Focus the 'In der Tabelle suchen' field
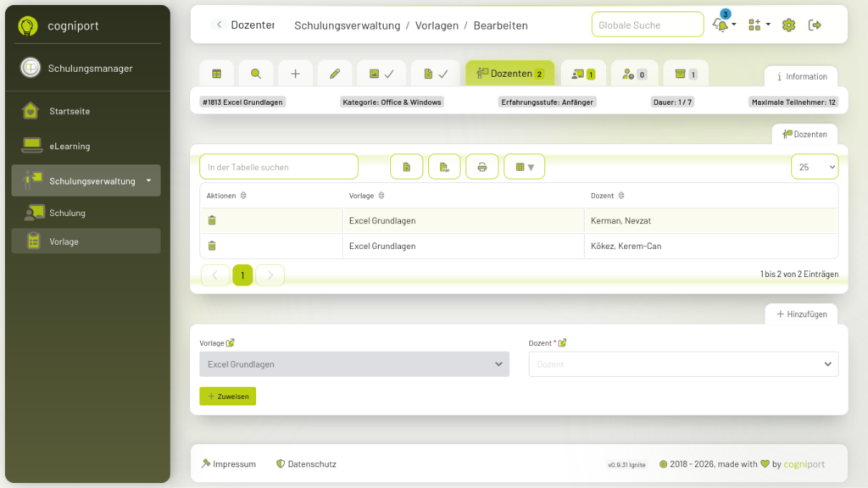 [x=278, y=167]
